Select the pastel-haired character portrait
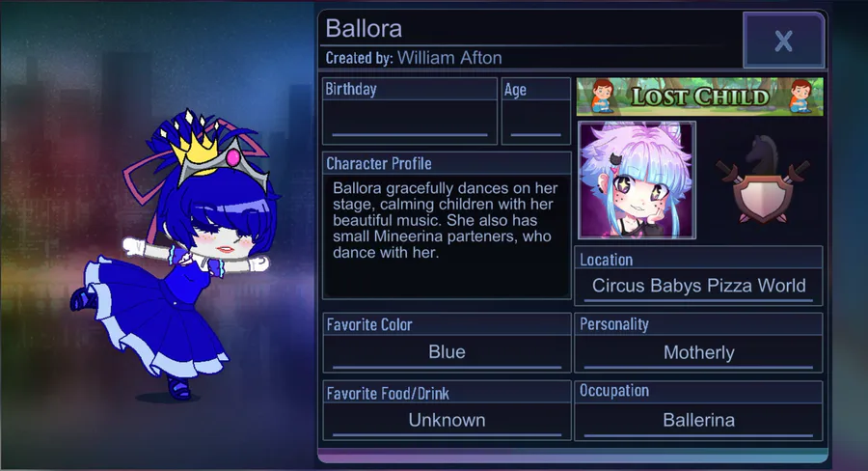This screenshot has height=471, width=868. tap(637, 180)
